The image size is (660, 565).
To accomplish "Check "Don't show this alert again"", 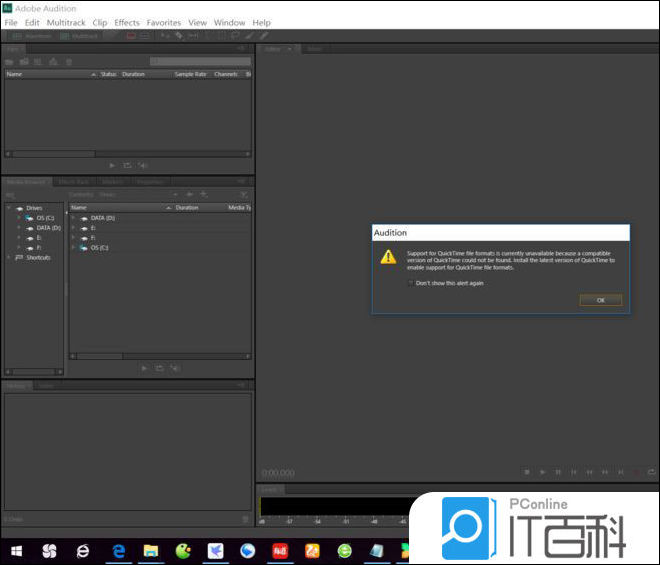I will tap(411, 282).
